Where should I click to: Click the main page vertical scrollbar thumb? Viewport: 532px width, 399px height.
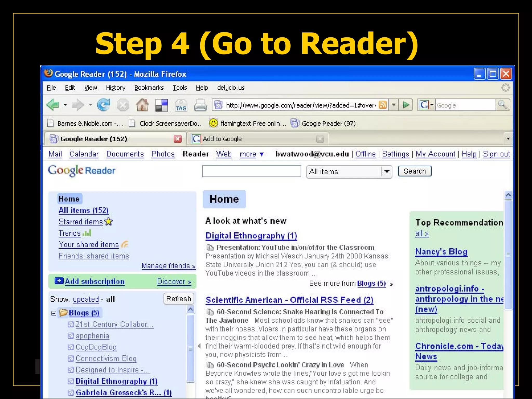pos(508,255)
